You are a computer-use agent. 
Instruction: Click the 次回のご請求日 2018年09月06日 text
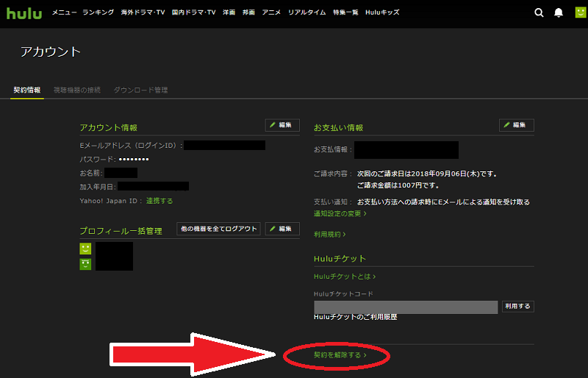[427, 174]
